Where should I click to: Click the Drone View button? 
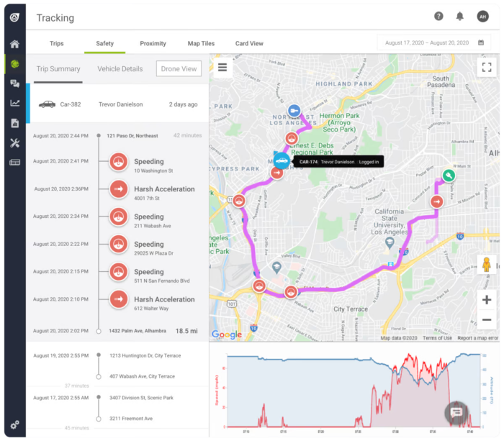[x=179, y=69]
